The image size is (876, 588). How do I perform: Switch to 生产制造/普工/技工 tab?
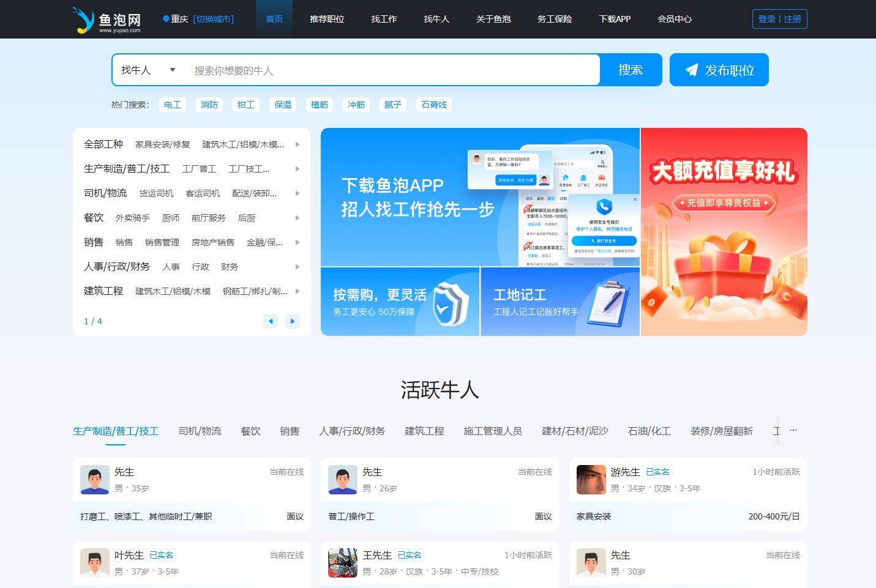116,431
